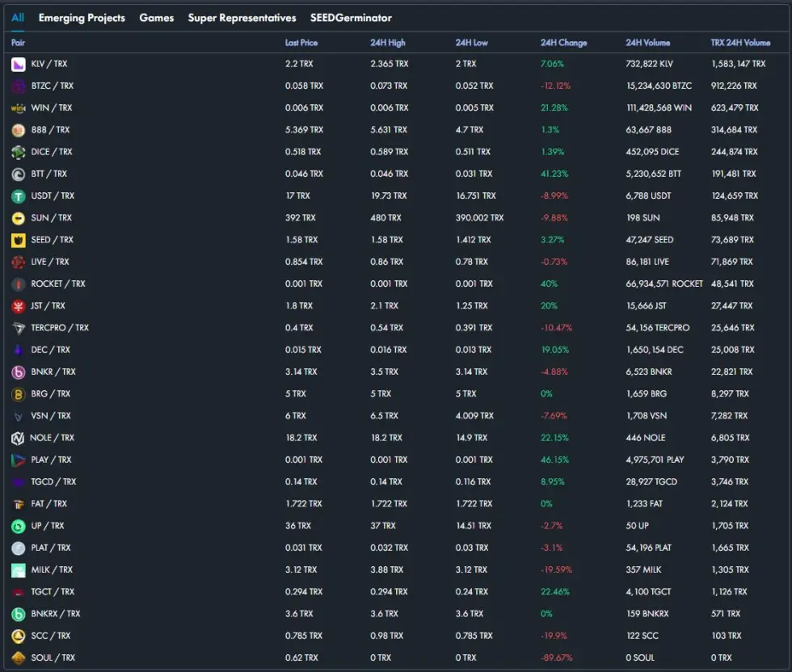Viewport: 792px width, 672px height.
Task: Click the KLV token icon
Action: (x=18, y=64)
